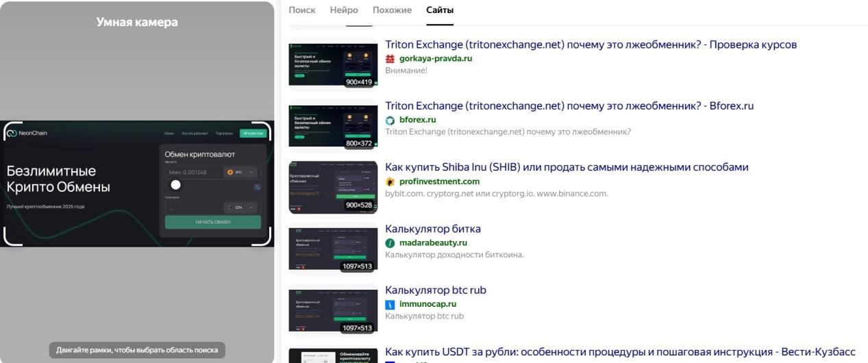Click 'Как это работает' in NeonChain preview navigation
Screen dimensions: 868x363
click(x=195, y=133)
